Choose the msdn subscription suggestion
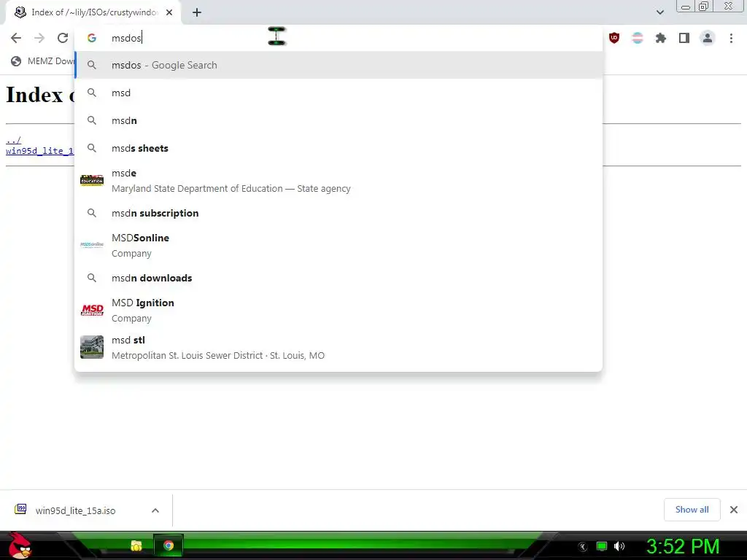 click(x=338, y=213)
